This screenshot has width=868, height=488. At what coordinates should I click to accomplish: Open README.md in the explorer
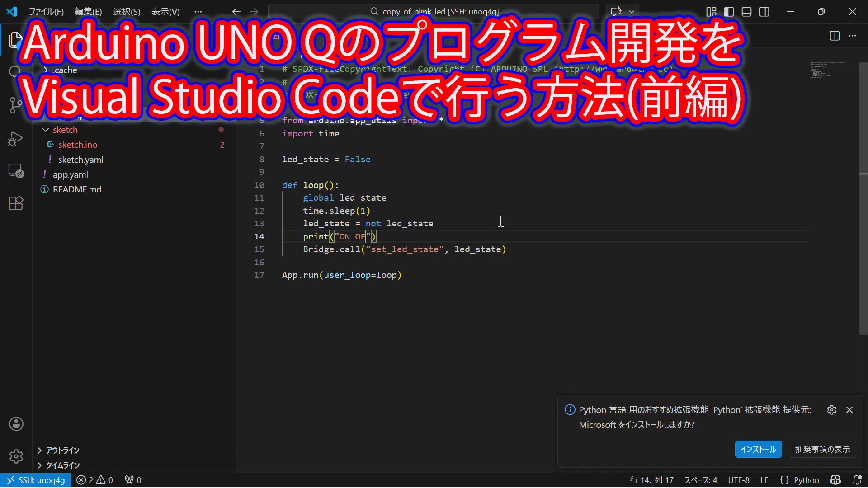[x=134, y=189]
